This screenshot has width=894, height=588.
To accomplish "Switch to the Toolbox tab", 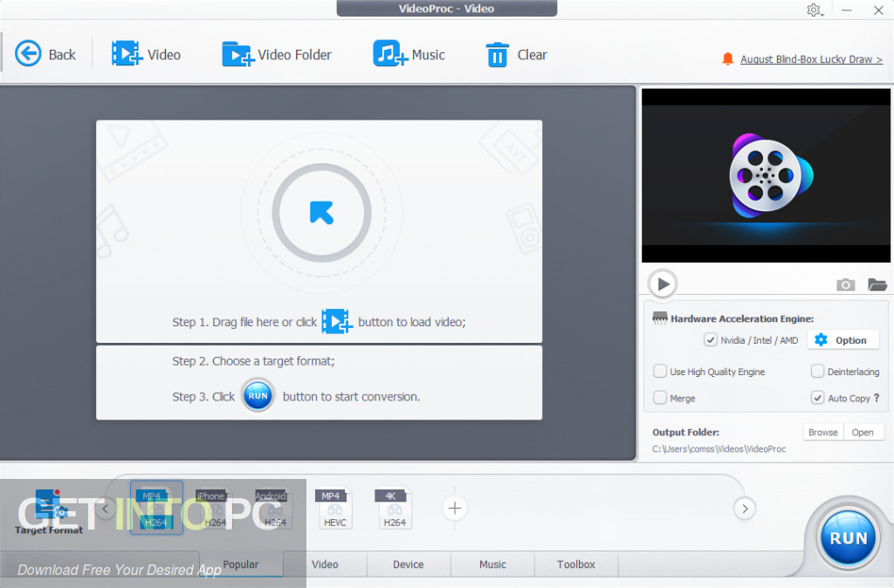I will coord(576,564).
